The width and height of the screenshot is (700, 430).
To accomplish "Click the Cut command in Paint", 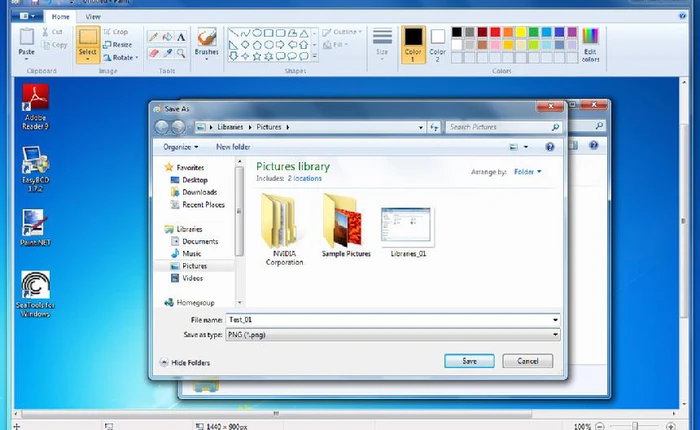I will click(53, 32).
